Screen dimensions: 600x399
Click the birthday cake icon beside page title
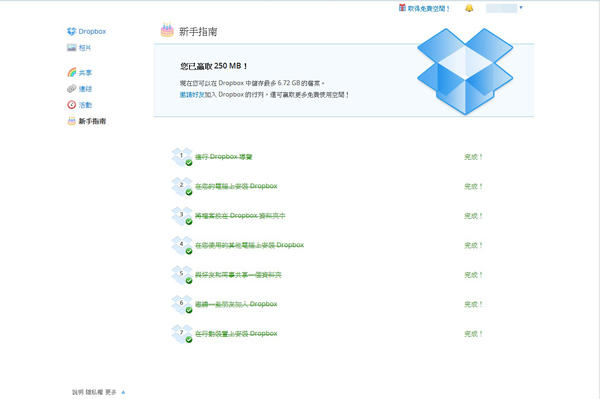(167, 30)
